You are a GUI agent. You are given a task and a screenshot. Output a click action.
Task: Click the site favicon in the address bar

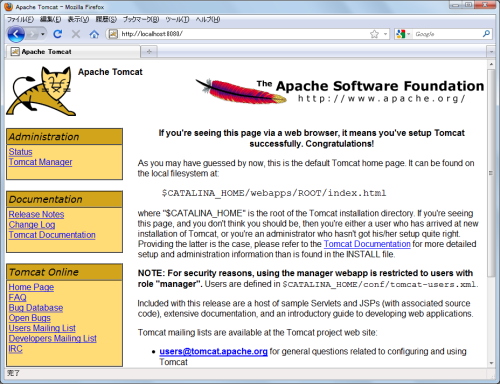[x=113, y=34]
